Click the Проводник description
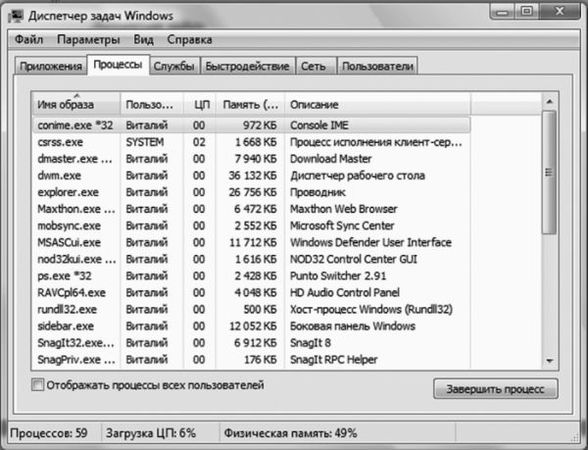588x450 pixels. pyautogui.click(x=318, y=192)
